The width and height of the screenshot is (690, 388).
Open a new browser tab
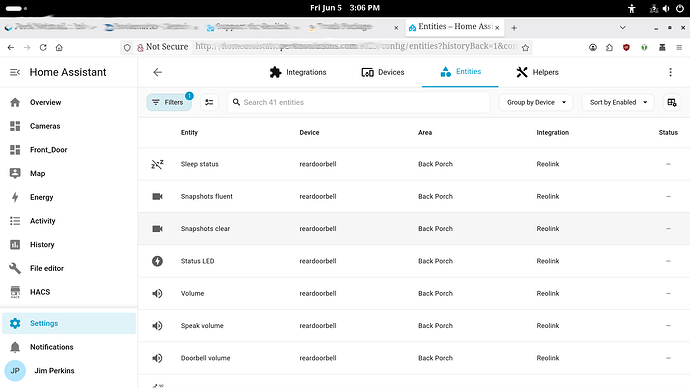click(514, 28)
